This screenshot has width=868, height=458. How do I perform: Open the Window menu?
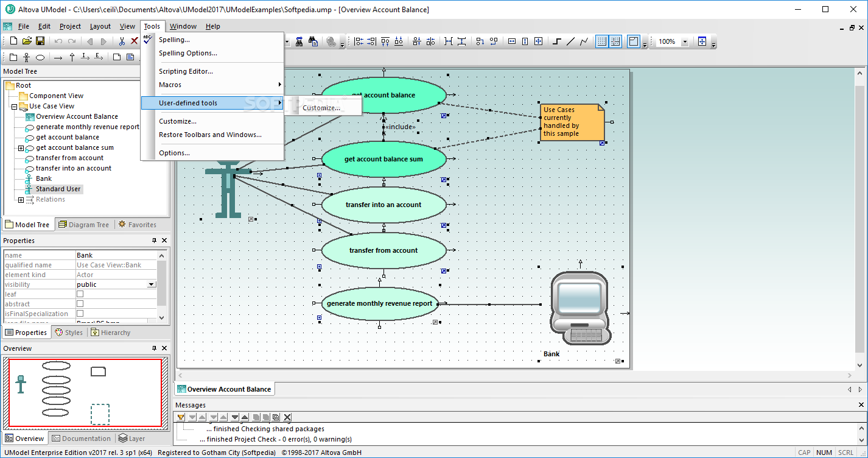[183, 26]
